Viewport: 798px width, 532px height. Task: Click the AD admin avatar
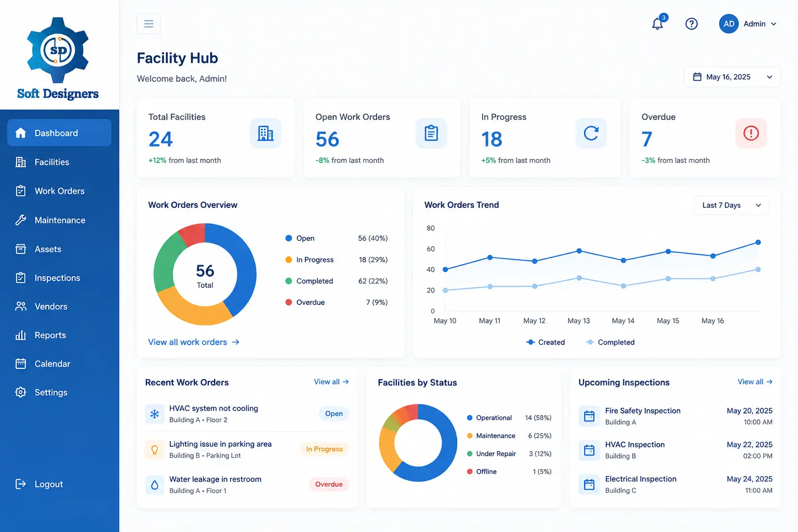coord(729,24)
